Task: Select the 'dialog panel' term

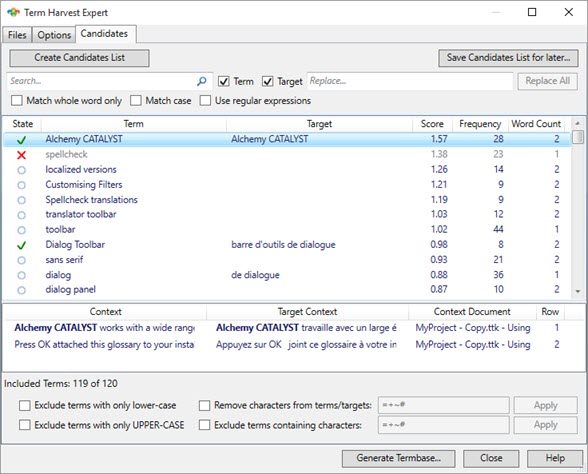Action: tap(70, 290)
